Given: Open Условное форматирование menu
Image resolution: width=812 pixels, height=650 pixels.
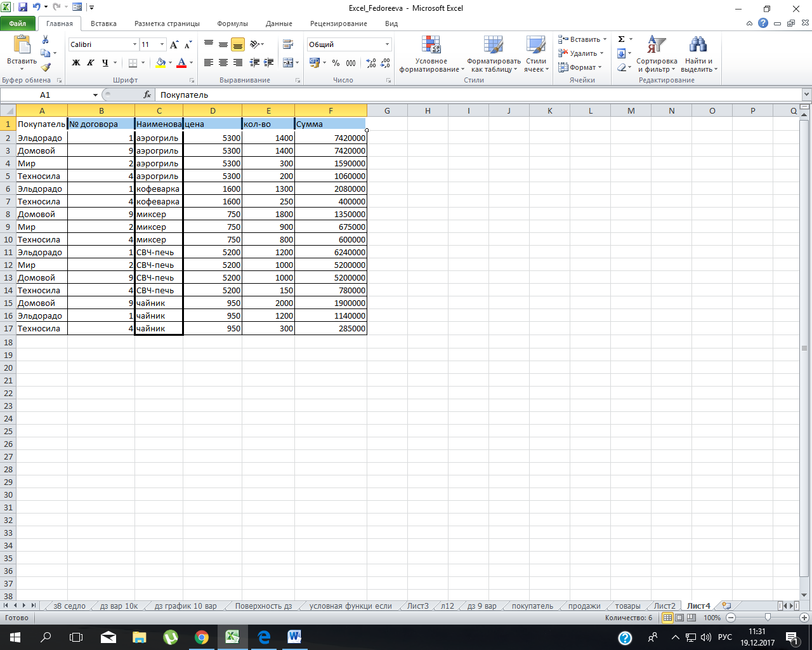Looking at the screenshot, I should coord(431,55).
